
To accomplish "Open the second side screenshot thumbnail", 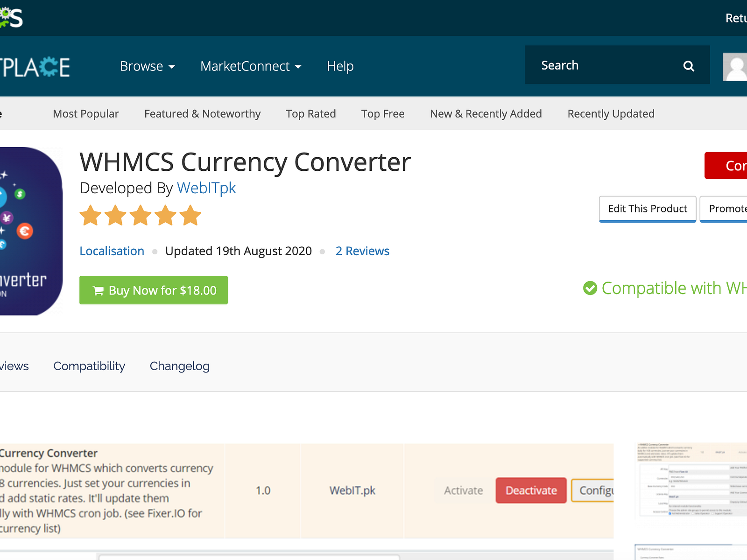I will click(x=691, y=552).
